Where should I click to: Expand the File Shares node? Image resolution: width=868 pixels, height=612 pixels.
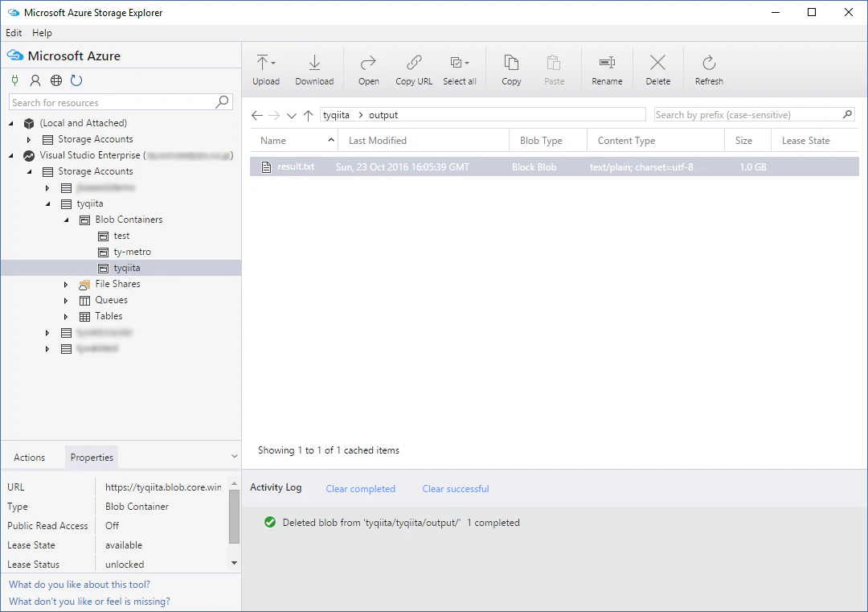(x=66, y=285)
